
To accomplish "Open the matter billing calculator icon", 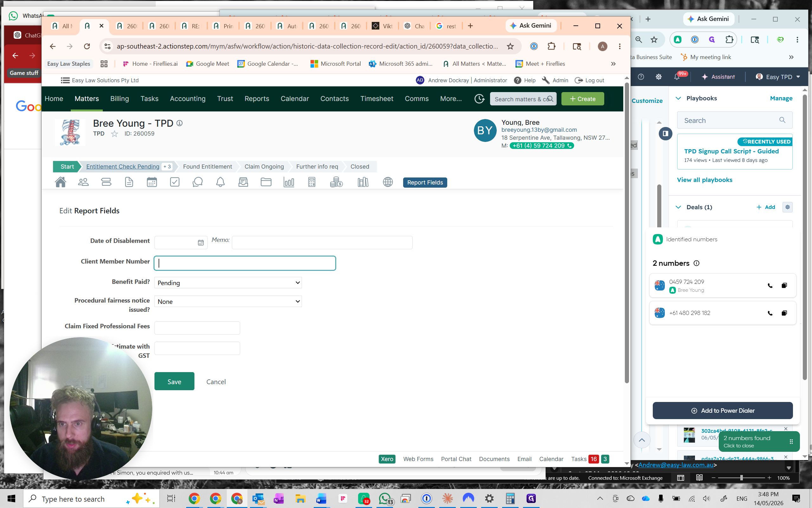I will pos(311,182).
